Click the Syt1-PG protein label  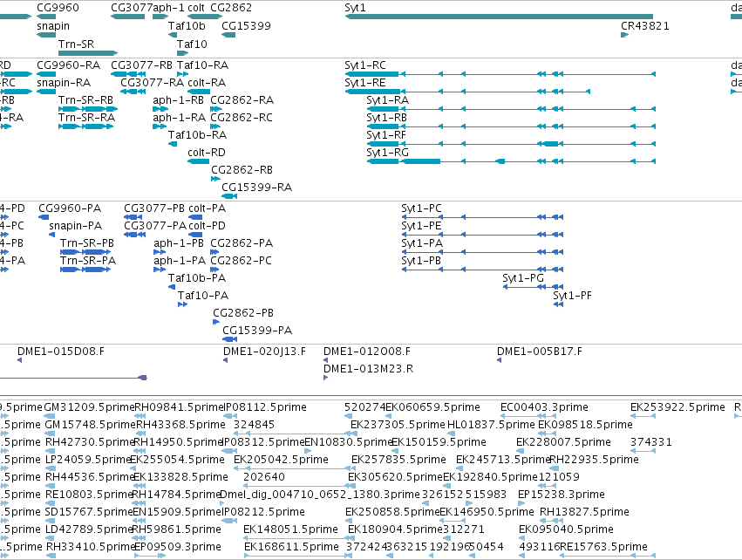[523, 278]
